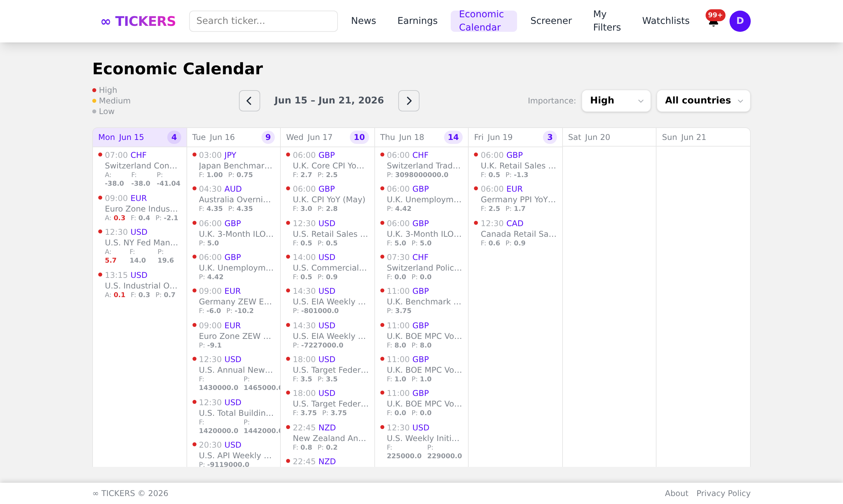
Task: Open the Privacy Policy footer link
Action: [723, 493]
